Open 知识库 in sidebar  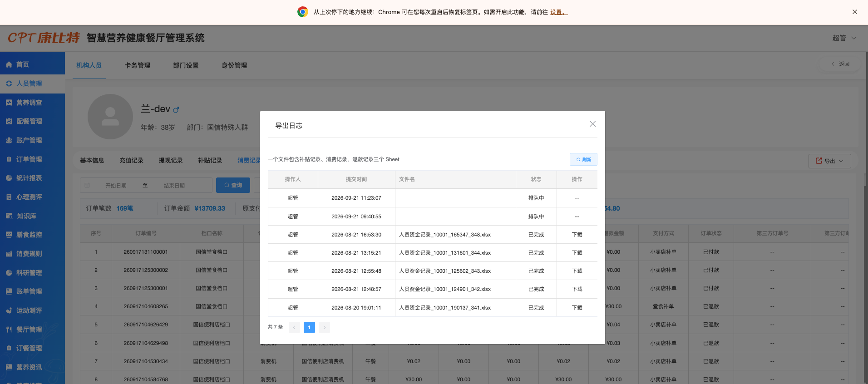pyautogui.click(x=32, y=216)
